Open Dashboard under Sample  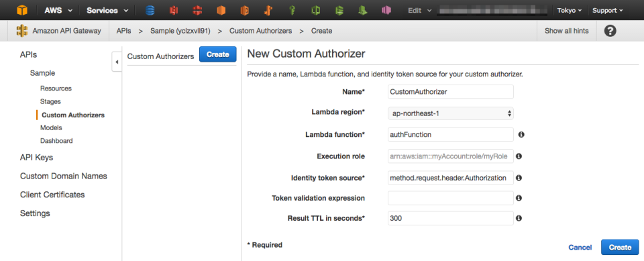point(56,141)
